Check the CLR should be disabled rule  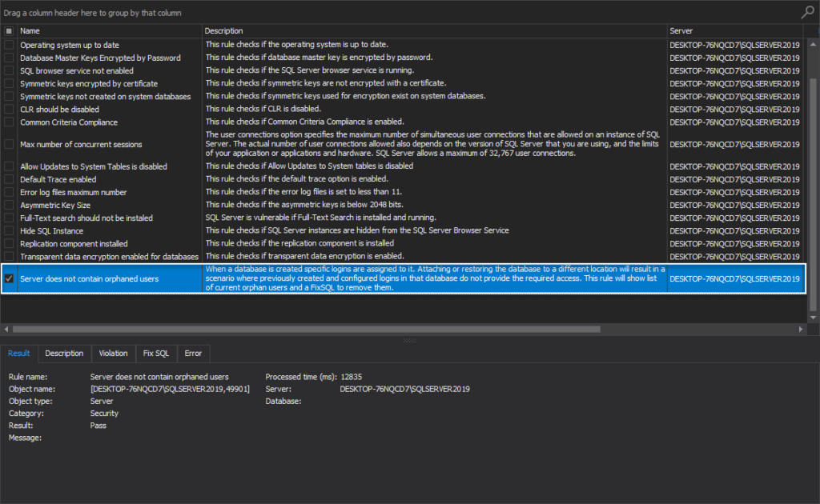click(x=7, y=109)
